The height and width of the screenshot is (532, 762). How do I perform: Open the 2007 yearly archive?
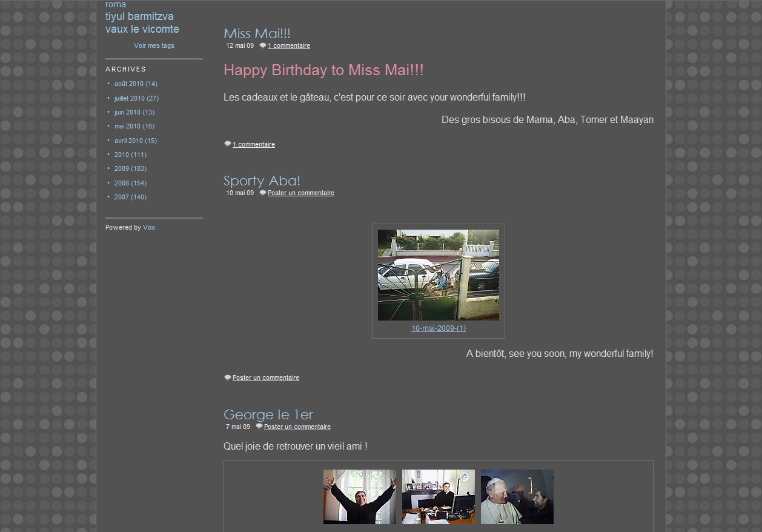coord(121,197)
